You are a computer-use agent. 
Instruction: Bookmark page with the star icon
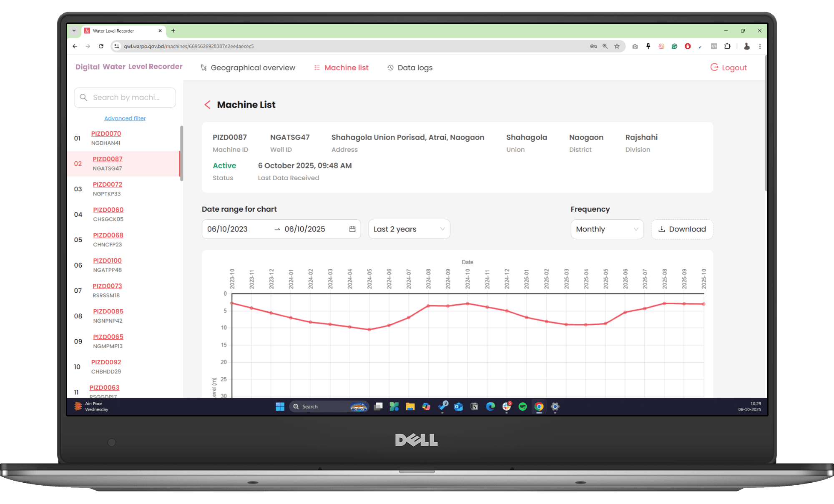click(617, 46)
